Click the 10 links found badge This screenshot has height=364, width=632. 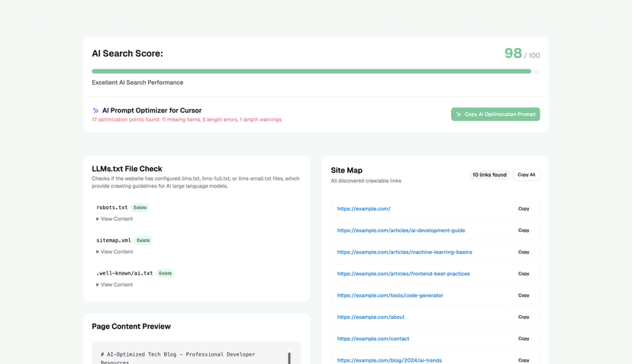click(489, 175)
